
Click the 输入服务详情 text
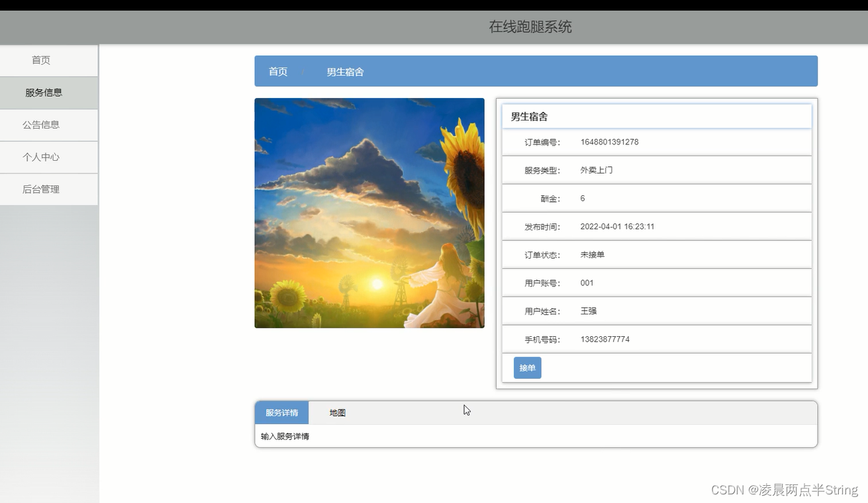285,436
